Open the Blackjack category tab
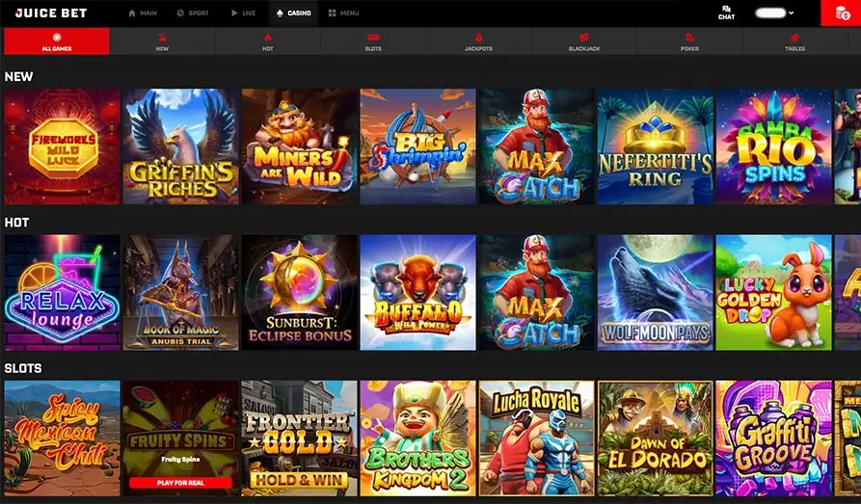The width and height of the screenshot is (861, 504). pos(583,41)
